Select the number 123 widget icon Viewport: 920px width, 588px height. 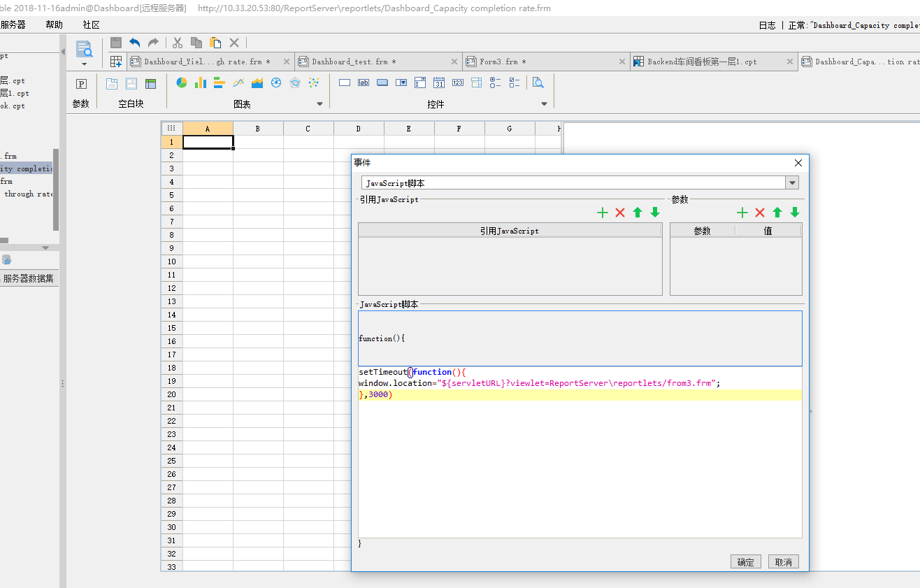(458, 83)
